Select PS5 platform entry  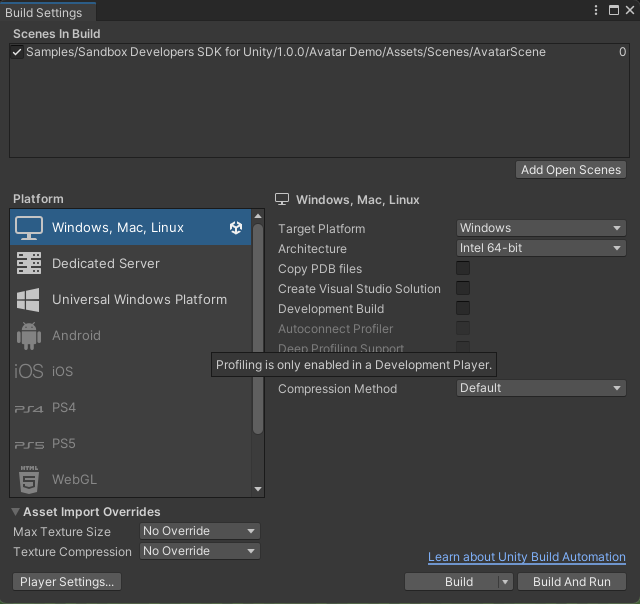pos(131,443)
